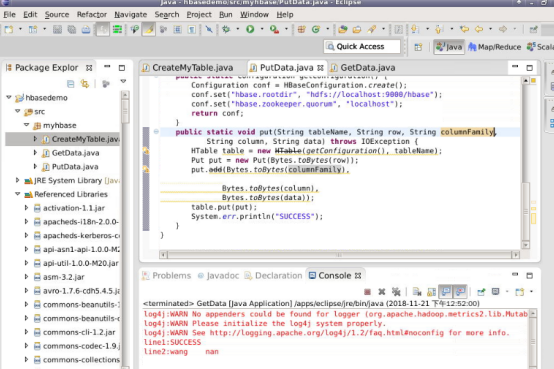Collapse the Referenced Libraries node
This screenshot has width=554, height=369.
[x=18, y=194]
